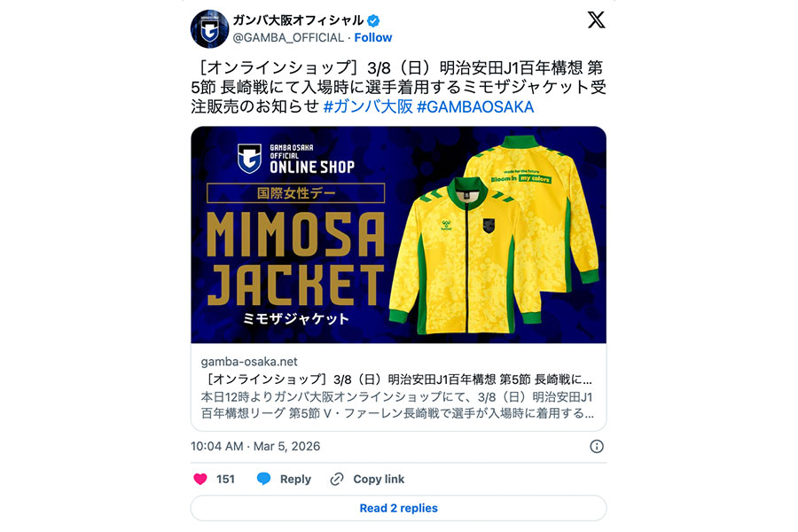Click the gamba-osaka.net domain link
Screen dimensions: 798x532
coord(249,362)
